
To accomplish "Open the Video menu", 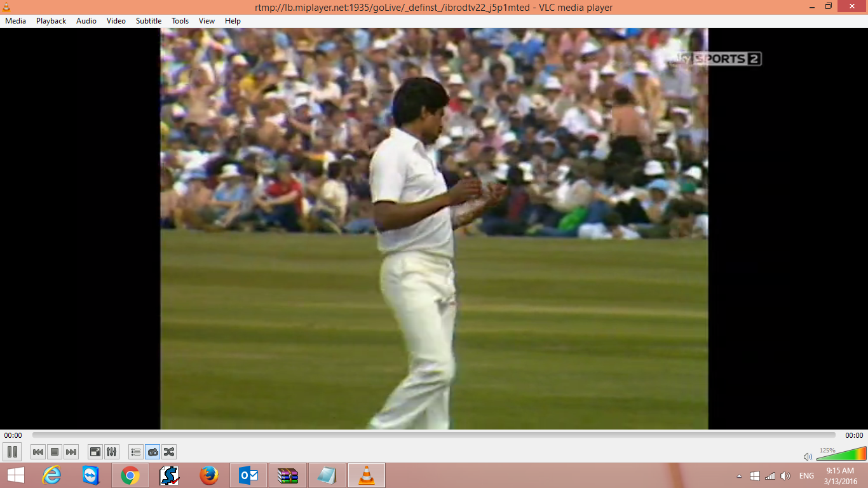I will [116, 21].
